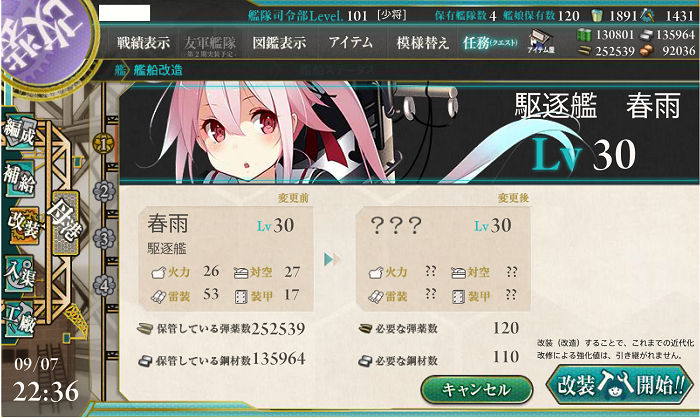This screenshot has height=418, width=700.
Task: Click the キャンセル cancel button
Action: coord(476,389)
